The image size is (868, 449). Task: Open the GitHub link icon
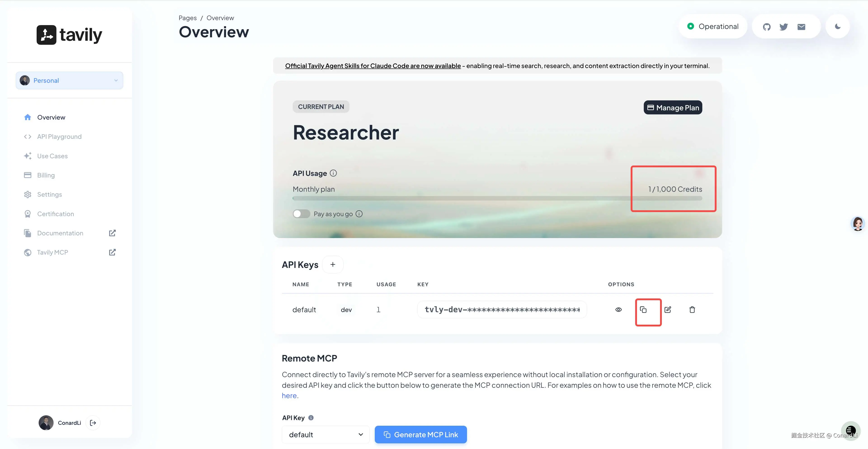pyautogui.click(x=767, y=27)
